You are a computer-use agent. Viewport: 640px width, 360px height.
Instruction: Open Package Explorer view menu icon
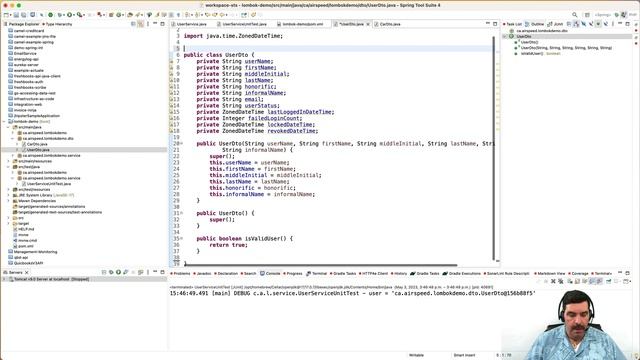pos(148,24)
